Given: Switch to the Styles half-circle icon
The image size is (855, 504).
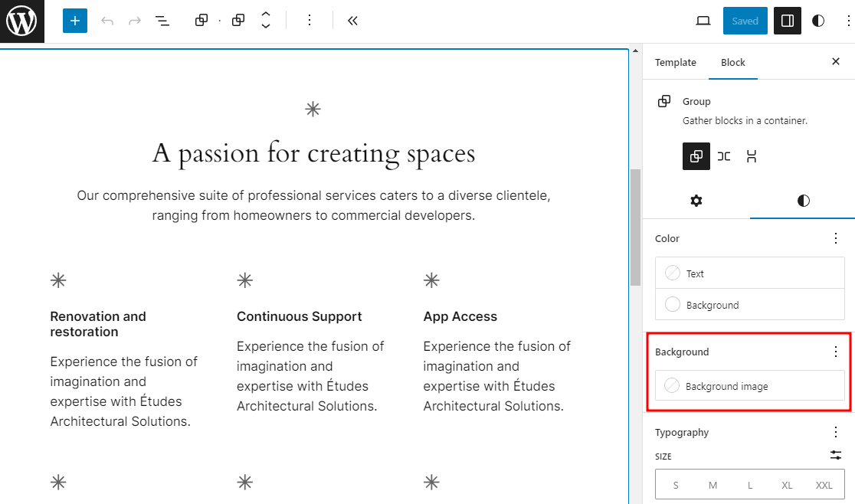Looking at the screenshot, I should (x=802, y=201).
